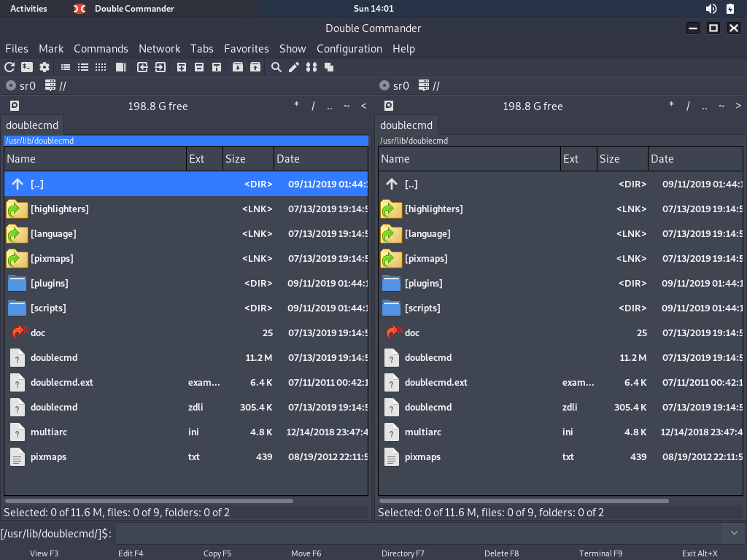
Task: Click the Exit Alt+X button
Action: [x=700, y=553]
